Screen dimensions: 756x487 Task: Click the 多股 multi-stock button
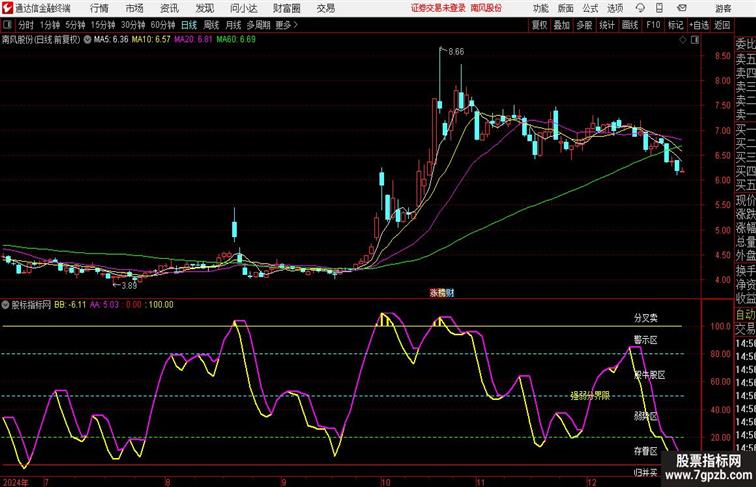[x=584, y=25]
